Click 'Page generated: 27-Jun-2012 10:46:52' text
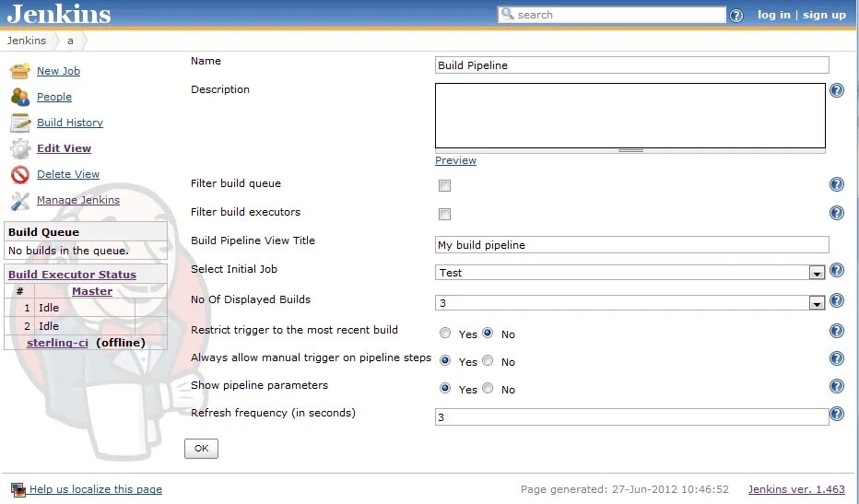The width and height of the screenshot is (859, 504). tap(625, 489)
